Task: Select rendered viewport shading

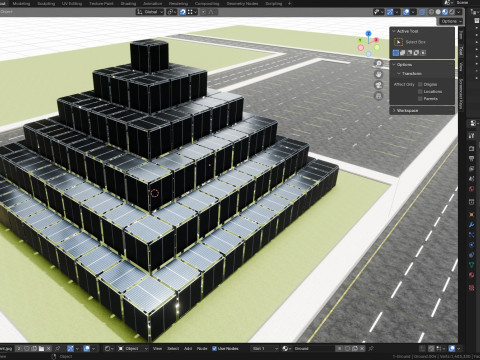Action: (x=452, y=12)
